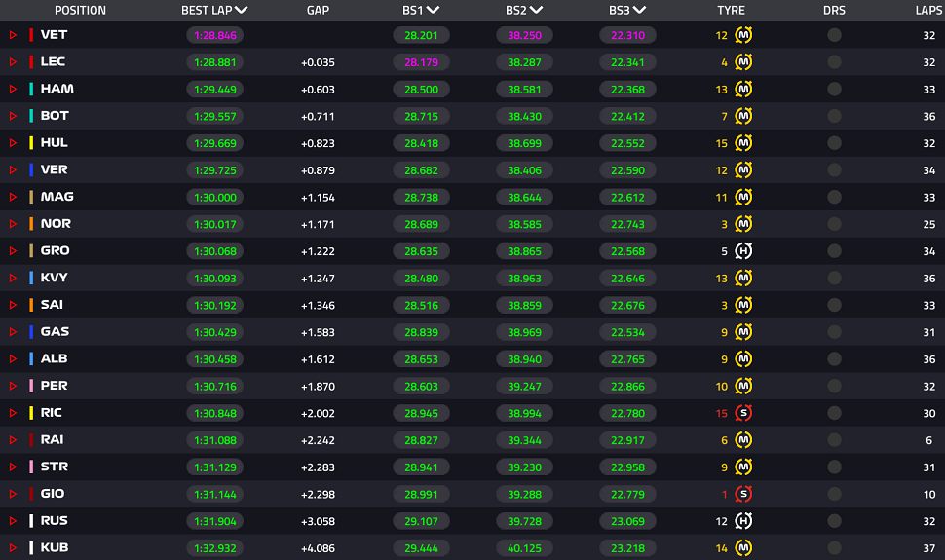Click the hard tyre icon for RUS
945x560 pixels.
tap(743, 521)
